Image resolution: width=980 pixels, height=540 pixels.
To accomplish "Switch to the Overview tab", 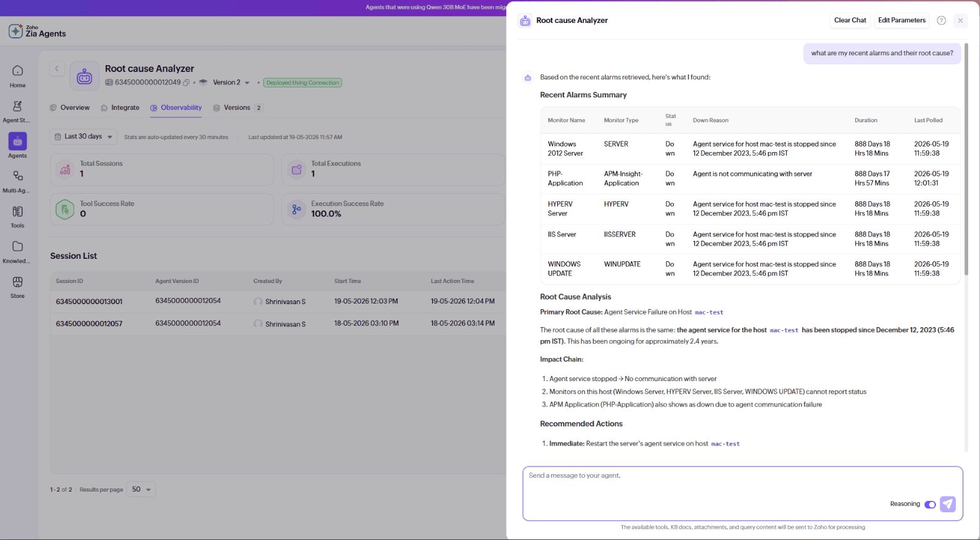I will pyautogui.click(x=70, y=108).
